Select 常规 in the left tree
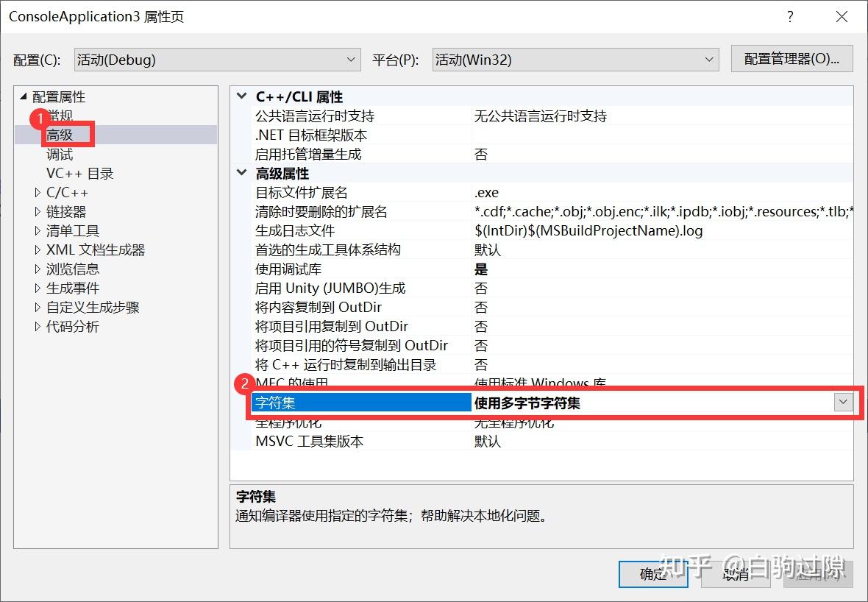The width and height of the screenshot is (868, 602). point(59,116)
